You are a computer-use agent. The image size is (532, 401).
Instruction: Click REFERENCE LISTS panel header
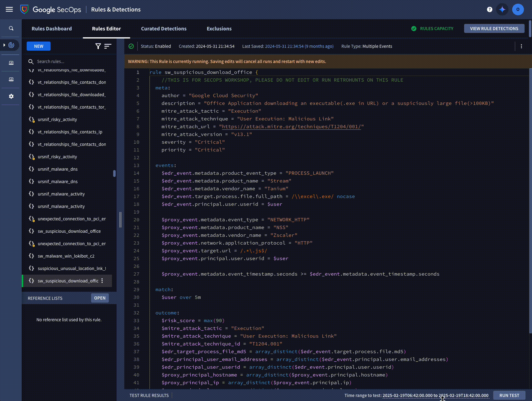pyautogui.click(x=45, y=298)
